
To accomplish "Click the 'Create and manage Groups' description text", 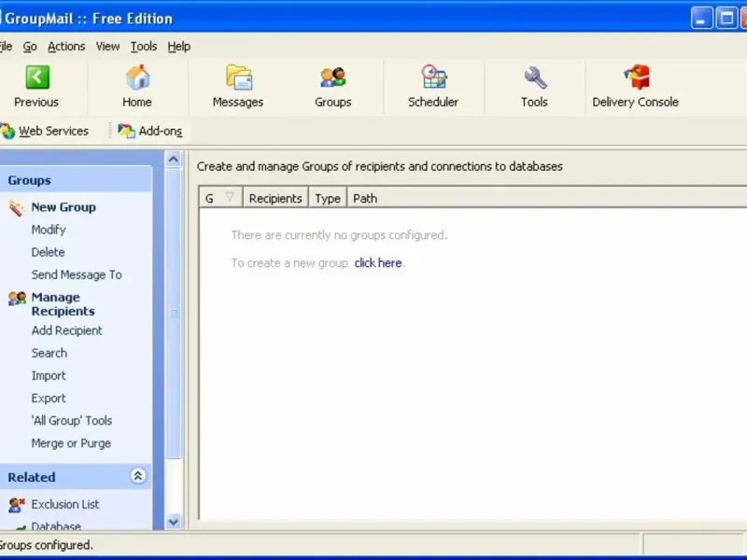I will [380, 166].
